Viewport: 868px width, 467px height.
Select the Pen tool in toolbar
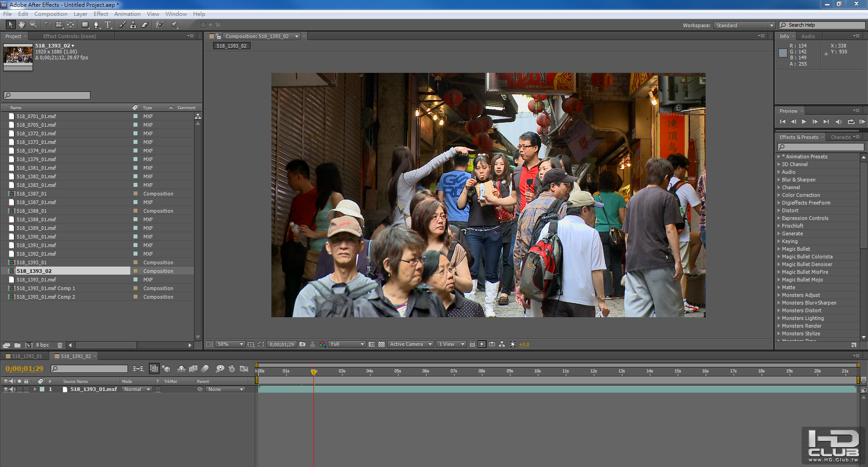coord(96,25)
